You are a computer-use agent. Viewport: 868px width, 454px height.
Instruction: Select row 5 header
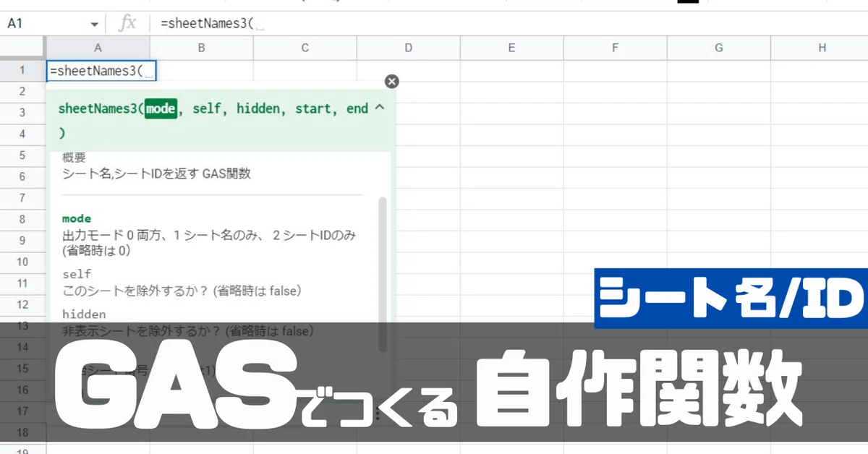23,155
